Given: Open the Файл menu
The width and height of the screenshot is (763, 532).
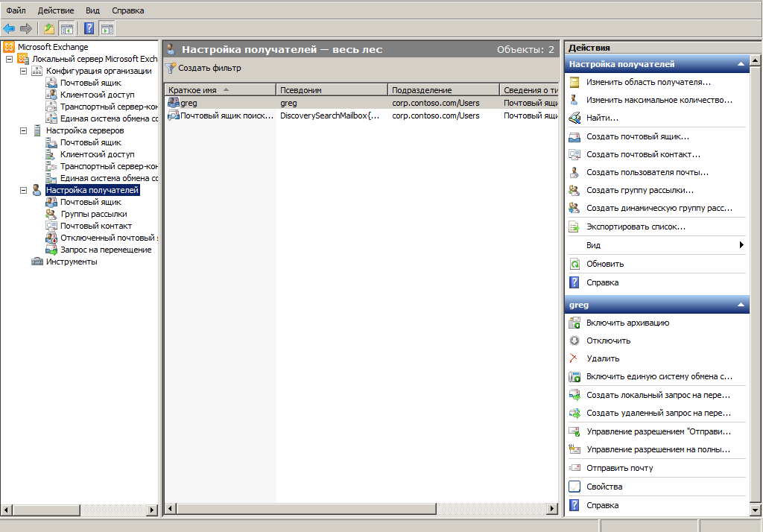Looking at the screenshot, I should pyautogui.click(x=16, y=10).
